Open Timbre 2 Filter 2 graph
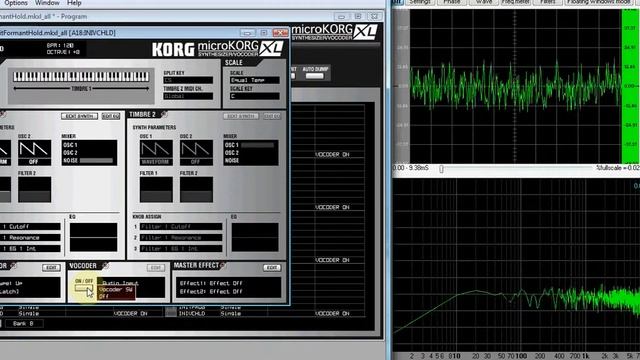Image resolution: width=640 pixels, height=360 pixels. coord(196,189)
